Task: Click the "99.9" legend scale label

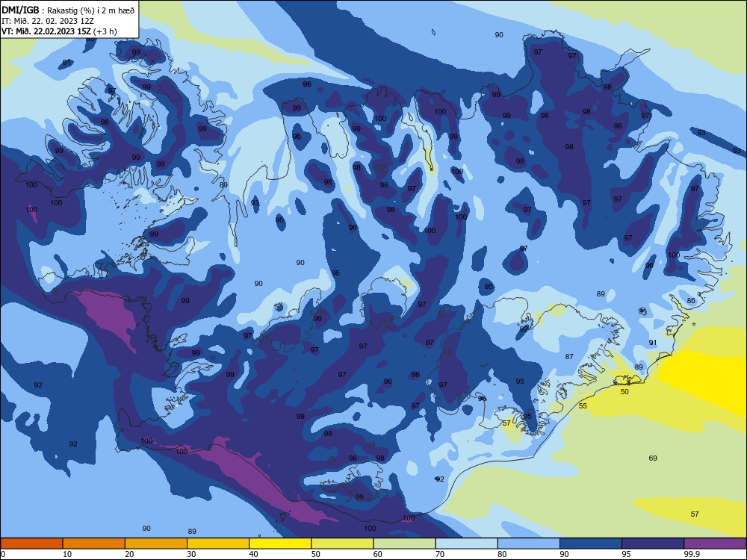Action: (x=692, y=554)
